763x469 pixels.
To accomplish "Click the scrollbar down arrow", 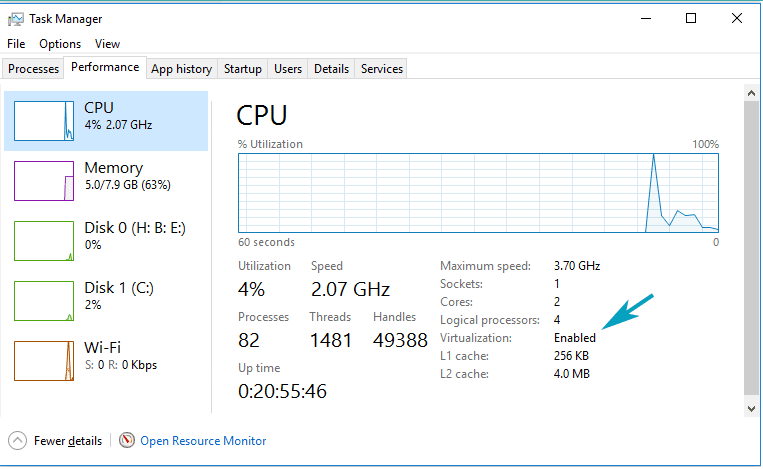I will pos(751,409).
